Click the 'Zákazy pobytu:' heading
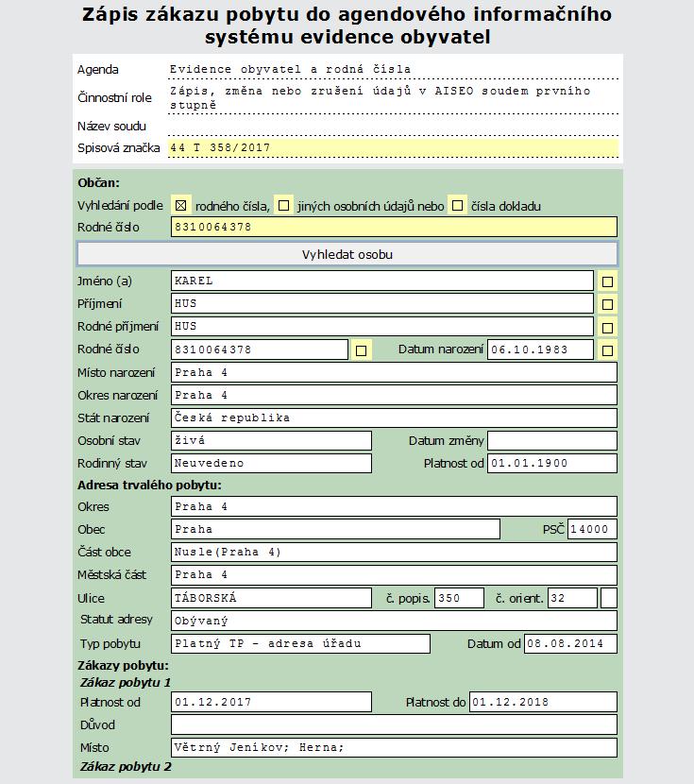Screen dimensions: 694x784 pyautogui.click(x=123, y=666)
